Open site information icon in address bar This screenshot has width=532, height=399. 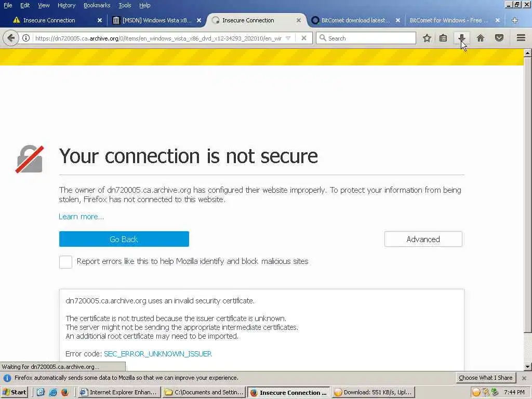click(26, 38)
